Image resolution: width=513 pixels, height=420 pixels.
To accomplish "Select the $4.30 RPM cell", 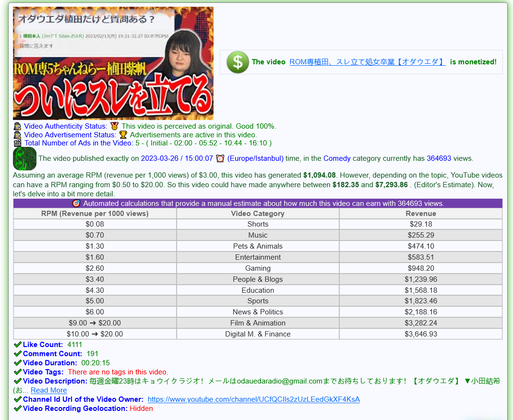I will [95, 290].
